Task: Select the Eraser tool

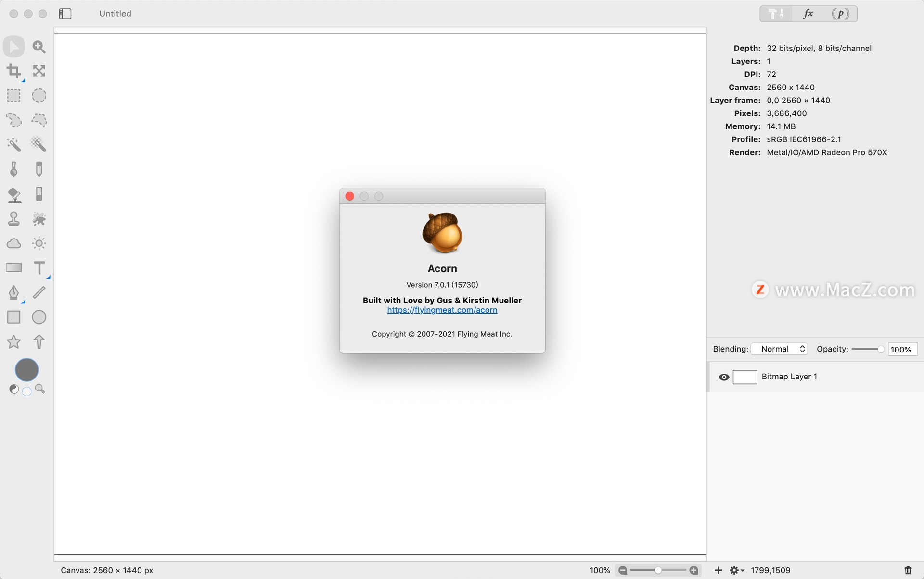Action: pos(39,194)
